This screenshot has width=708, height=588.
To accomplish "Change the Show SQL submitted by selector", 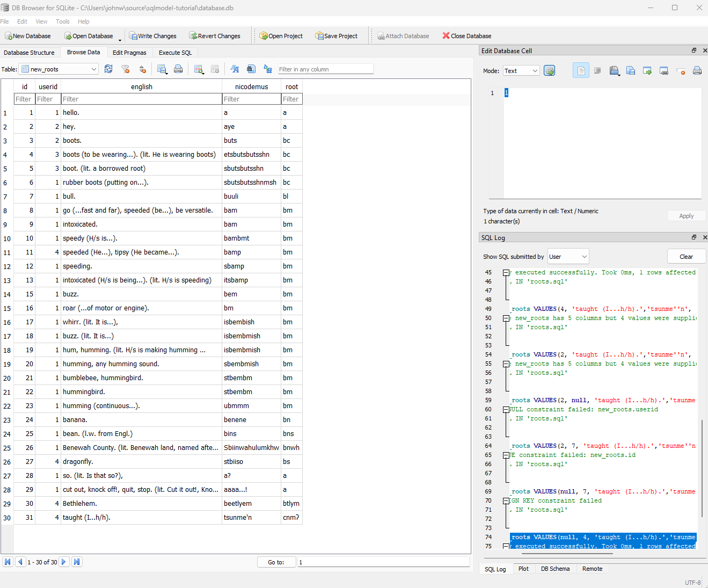I will click(x=567, y=256).
